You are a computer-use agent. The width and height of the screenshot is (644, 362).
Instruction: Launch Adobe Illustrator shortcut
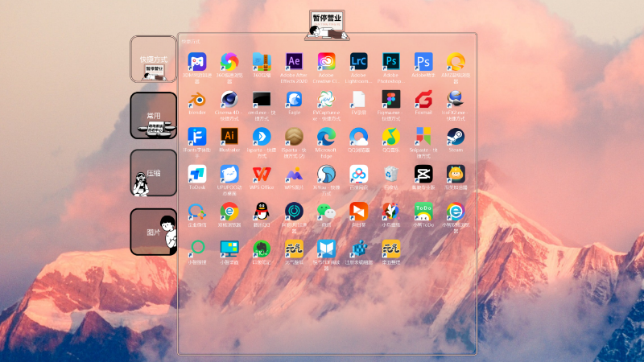(x=229, y=136)
